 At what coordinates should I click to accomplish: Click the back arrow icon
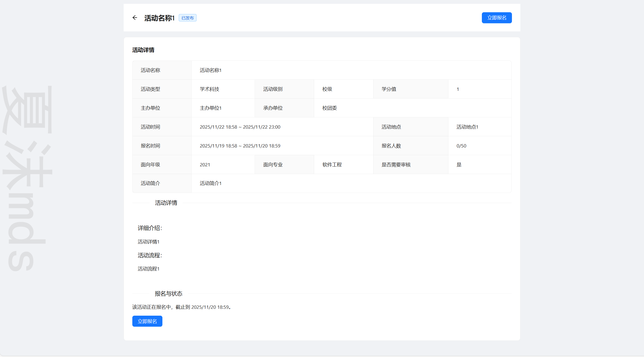[135, 18]
